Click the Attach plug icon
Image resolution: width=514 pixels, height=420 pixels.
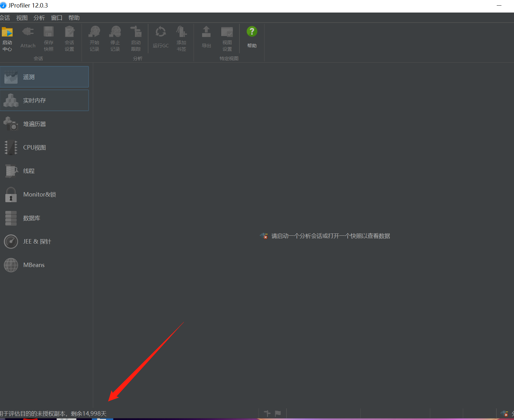coord(28,32)
